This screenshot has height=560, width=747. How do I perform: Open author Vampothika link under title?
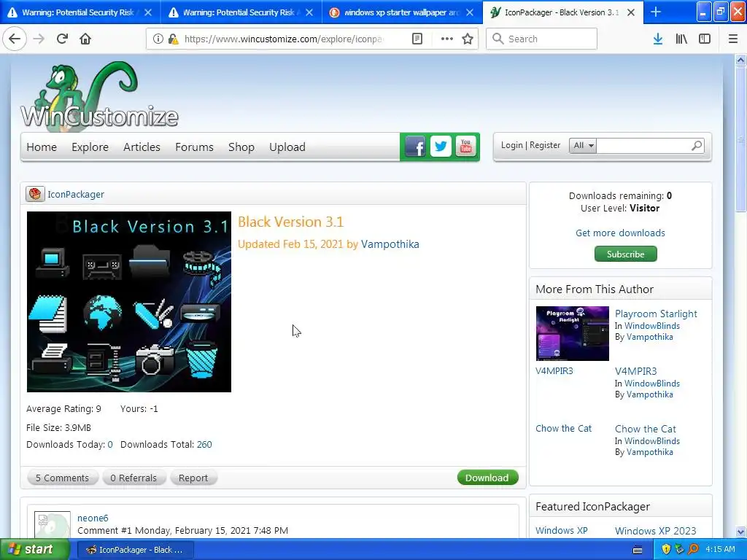click(x=390, y=244)
